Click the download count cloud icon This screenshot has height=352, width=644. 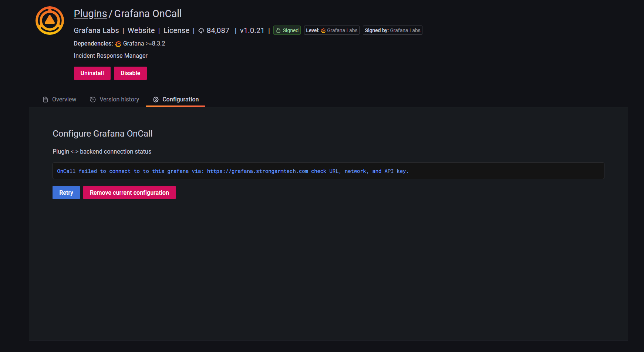pyautogui.click(x=201, y=31)
